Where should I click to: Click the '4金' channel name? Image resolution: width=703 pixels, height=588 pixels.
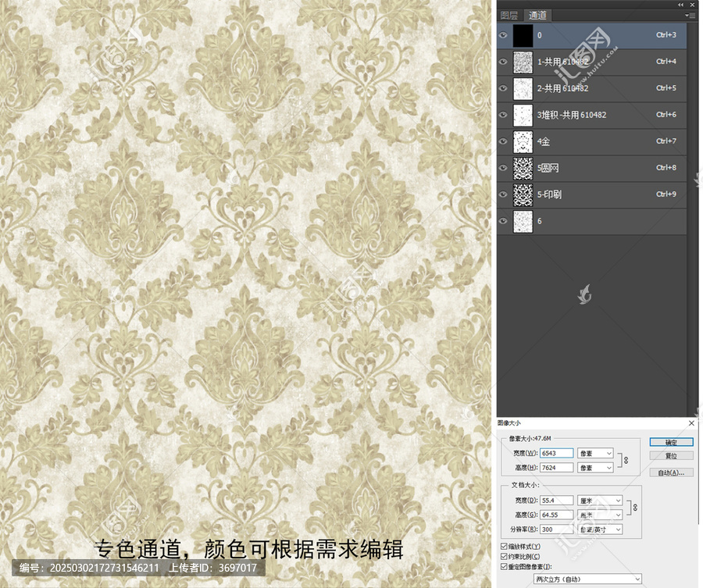pyautogui.click(x=544, y=141)
